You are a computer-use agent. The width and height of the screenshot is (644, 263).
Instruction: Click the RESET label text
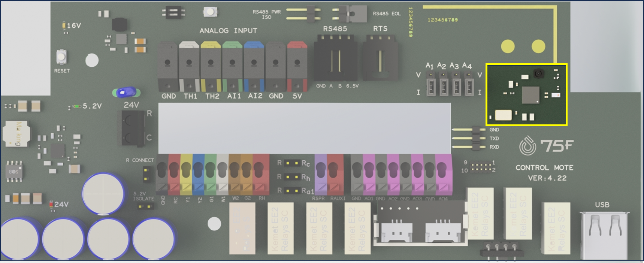point(62,71)
